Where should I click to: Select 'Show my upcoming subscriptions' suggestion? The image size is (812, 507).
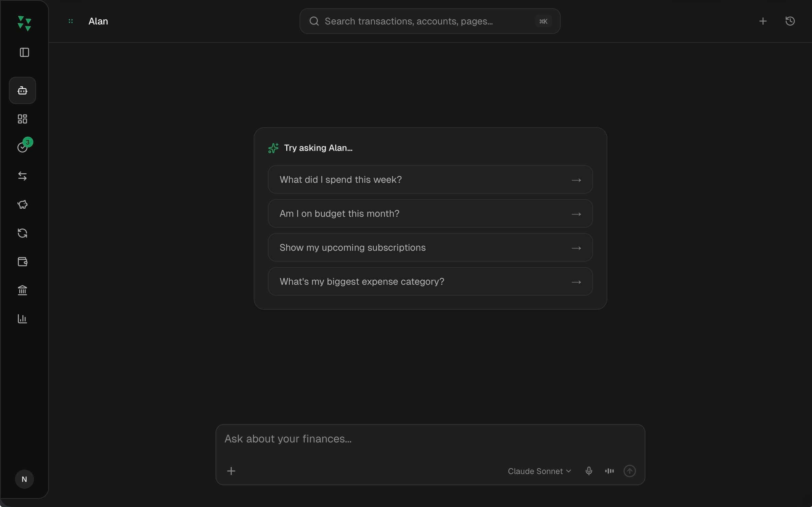(x=430, y=247)
